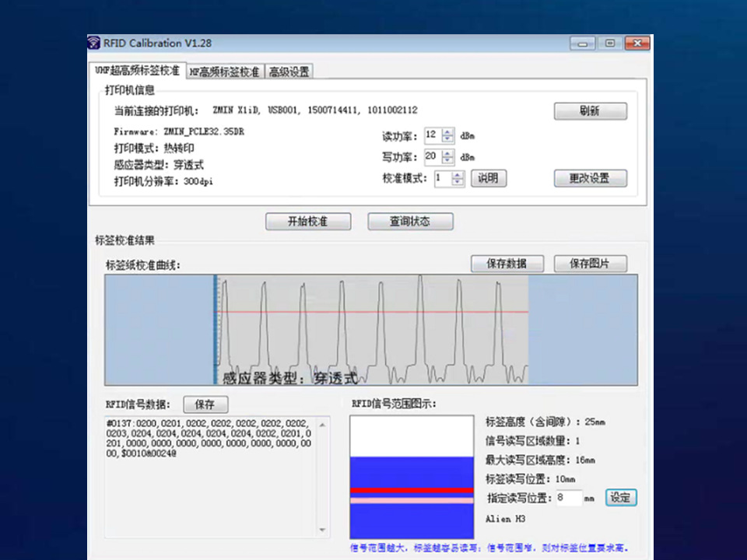Viewport: 747px width, 560px height.
Task: Click the red band in signal range diagram
Action: click(412, 491)
